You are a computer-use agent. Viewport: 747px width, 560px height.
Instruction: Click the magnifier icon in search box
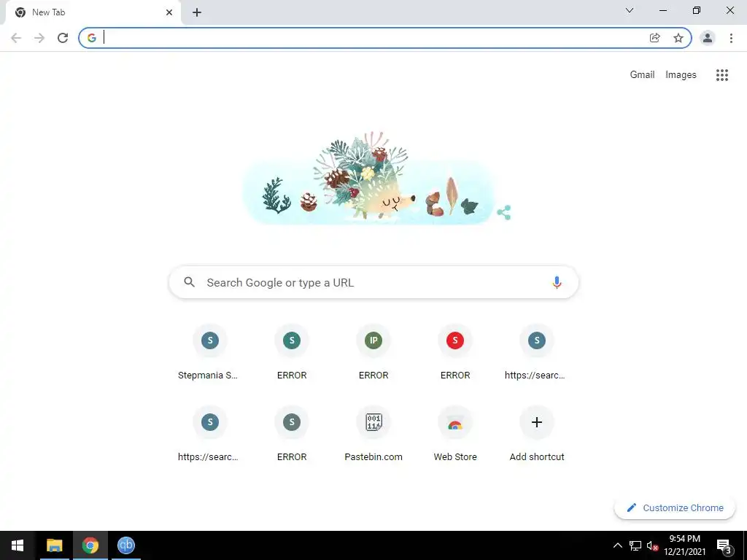(189, 282)
